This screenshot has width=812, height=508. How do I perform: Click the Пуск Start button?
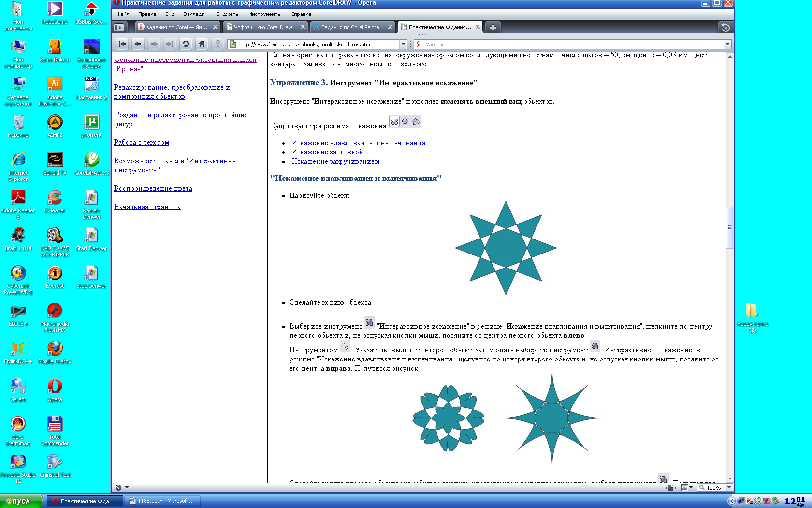click(21, 501)
